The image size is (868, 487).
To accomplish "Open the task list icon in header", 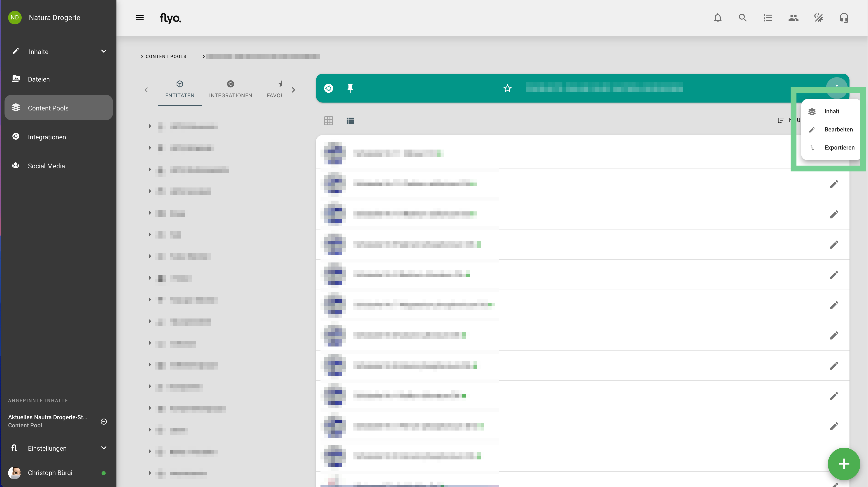I will pos(768,18).
